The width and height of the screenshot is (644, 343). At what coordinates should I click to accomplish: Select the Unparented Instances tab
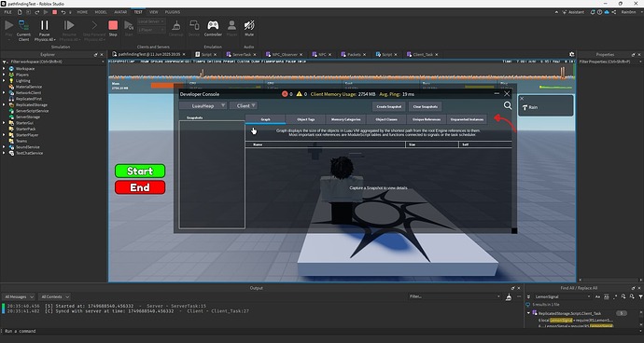pyautogui.click(x=467, y=119)
